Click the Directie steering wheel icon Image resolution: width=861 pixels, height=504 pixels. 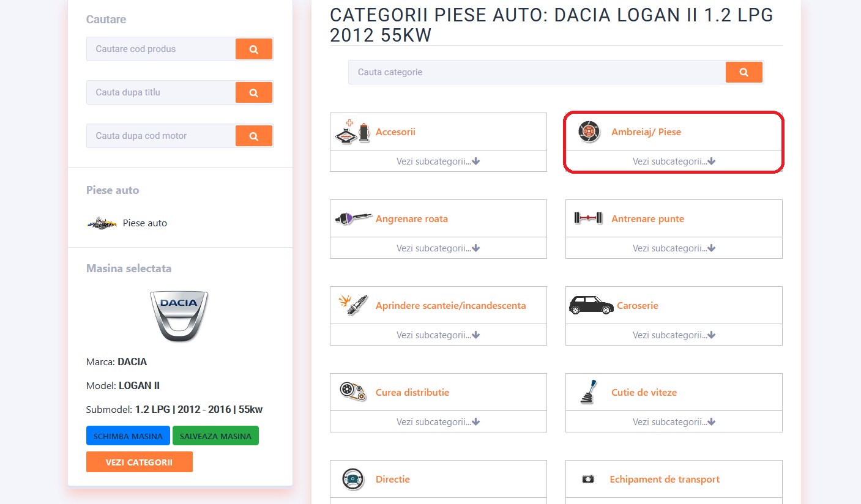(x=353, y=479)
